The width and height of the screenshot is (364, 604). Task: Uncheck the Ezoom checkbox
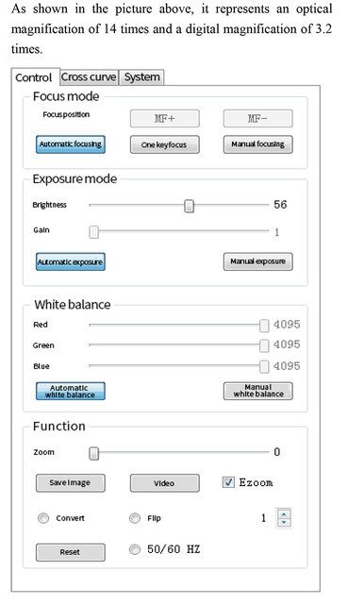[x=228, y=482]
